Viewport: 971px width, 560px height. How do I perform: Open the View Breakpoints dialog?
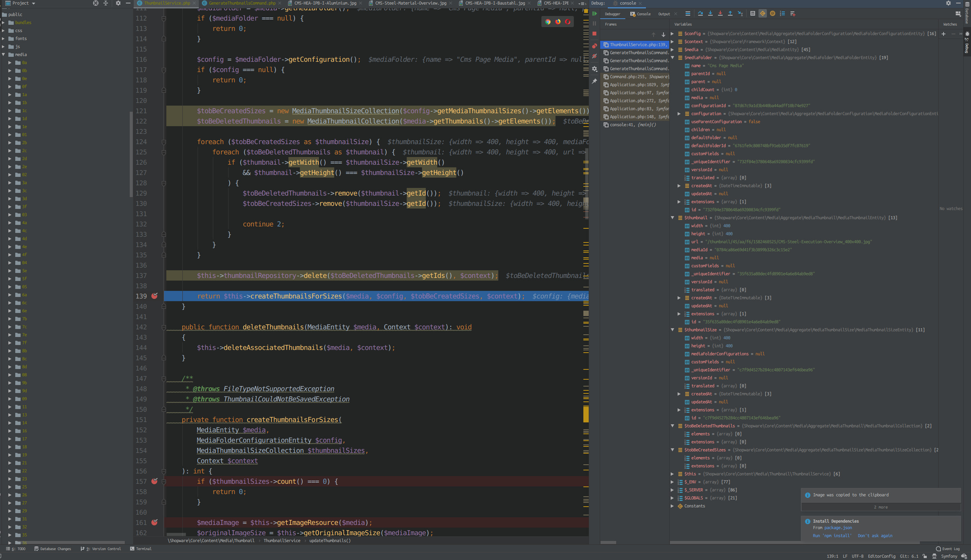tap(594, 46)
